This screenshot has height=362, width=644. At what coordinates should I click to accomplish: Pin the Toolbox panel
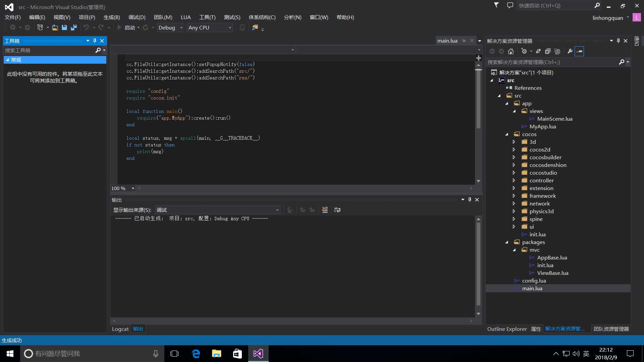[95, 41]
